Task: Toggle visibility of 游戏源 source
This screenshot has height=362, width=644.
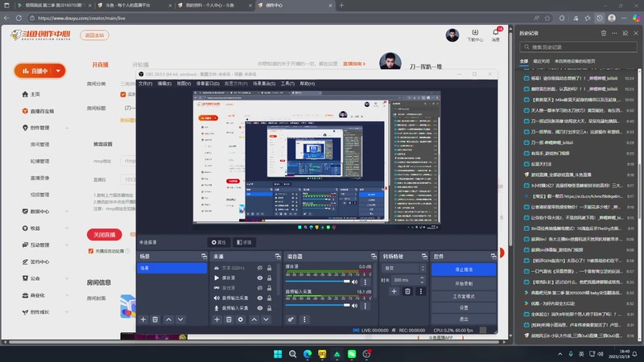Action: pos(259,288)
